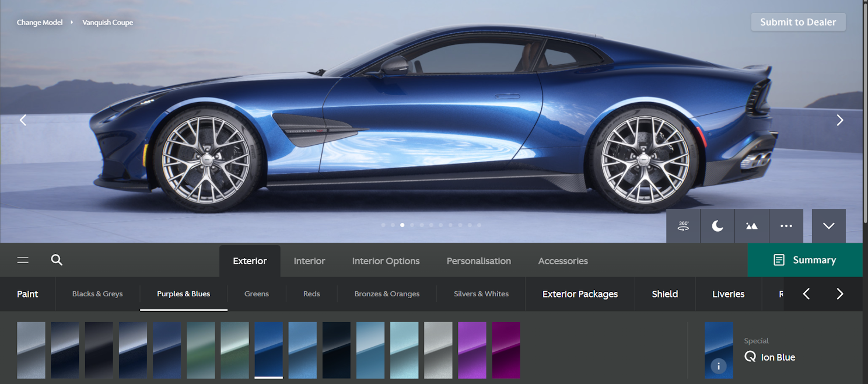Switch to the Exterior tab
The height and width of the screenshot is (384, 868).
coord(250,261)
